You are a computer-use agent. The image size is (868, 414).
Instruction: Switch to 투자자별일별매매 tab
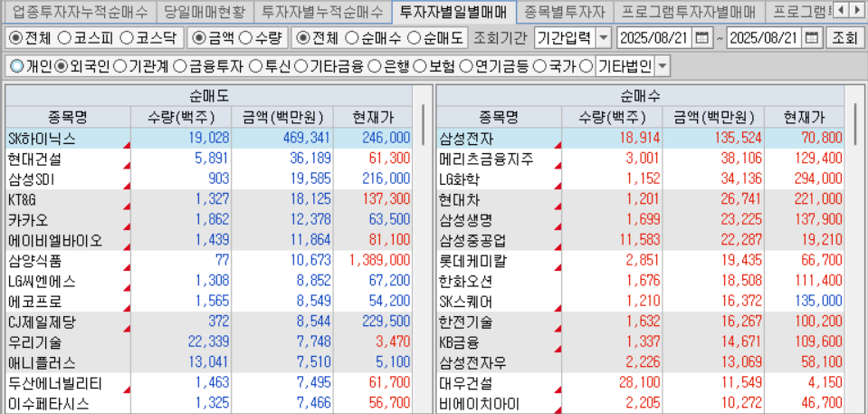coord(453,11)
